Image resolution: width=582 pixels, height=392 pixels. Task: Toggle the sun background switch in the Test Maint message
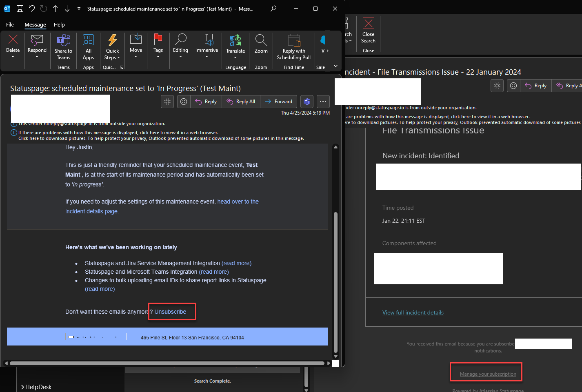(167, 102)
